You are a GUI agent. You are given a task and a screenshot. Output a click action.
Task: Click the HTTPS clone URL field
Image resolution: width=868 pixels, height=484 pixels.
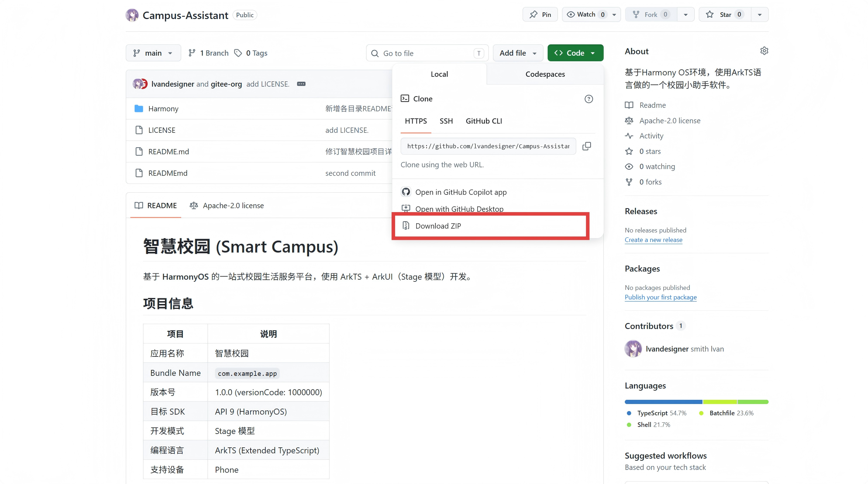[488, 146]
